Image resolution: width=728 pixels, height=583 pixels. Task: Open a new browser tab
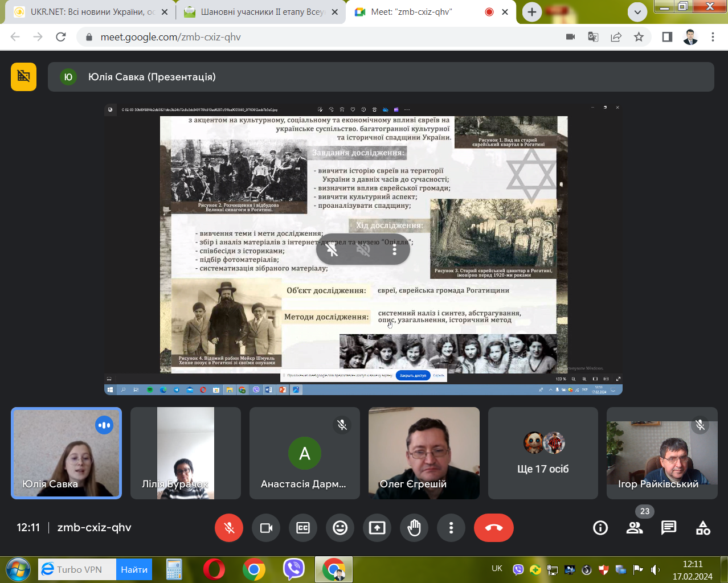[x=531, y=12]
